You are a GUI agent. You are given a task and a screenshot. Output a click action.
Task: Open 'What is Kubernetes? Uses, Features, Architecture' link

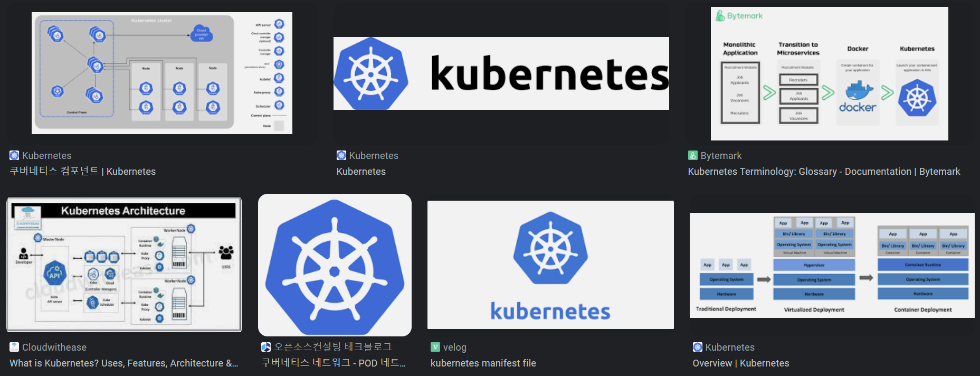124,363
